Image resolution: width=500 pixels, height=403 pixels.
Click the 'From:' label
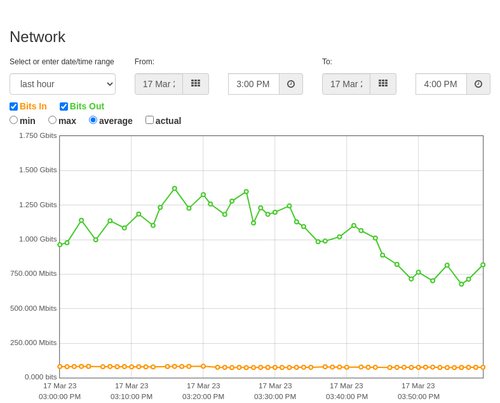coord(144,62)
